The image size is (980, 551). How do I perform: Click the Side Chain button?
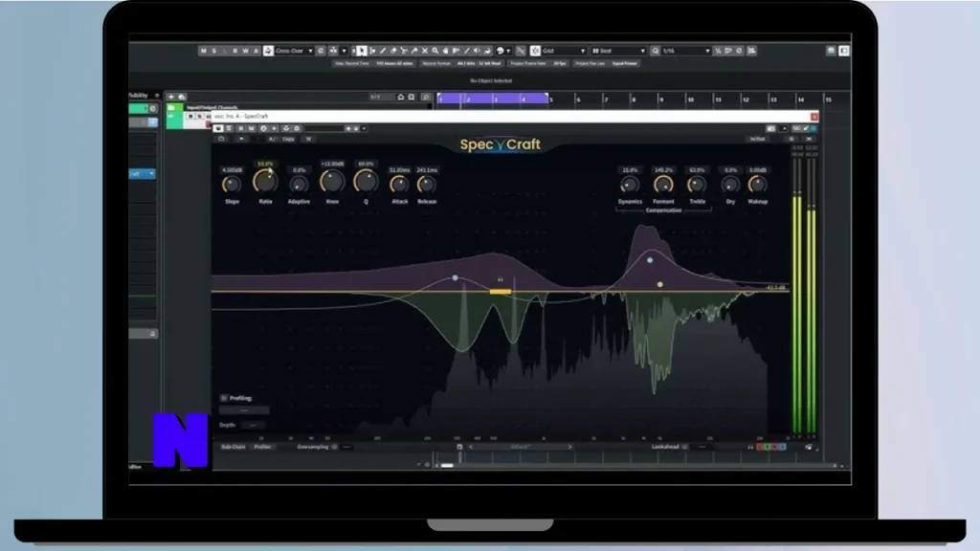[234, 447]
